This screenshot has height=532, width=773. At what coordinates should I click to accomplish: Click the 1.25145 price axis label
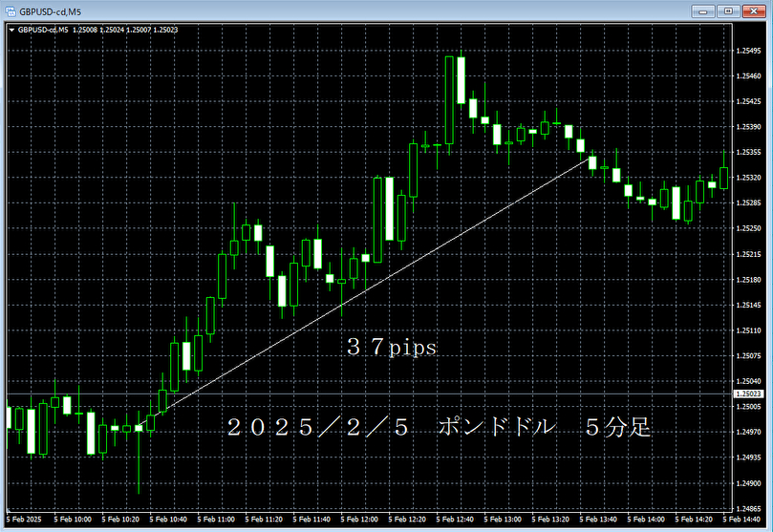pos(748,306)
